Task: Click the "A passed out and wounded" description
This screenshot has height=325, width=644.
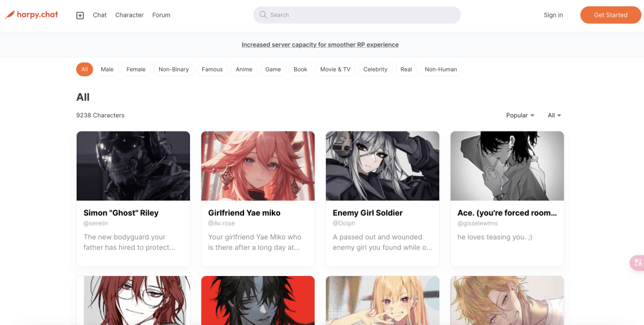Action: pyautogui.click(x=383, y=242)
